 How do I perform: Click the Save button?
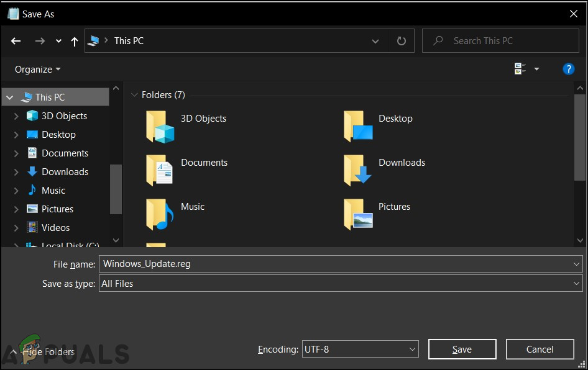pos(462,350)
